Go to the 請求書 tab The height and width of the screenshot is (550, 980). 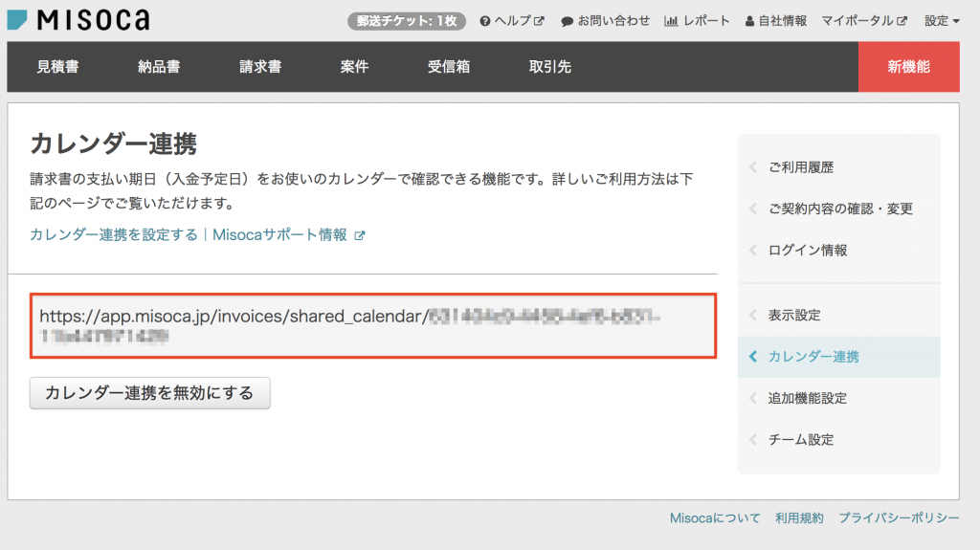[x=260, y=67]
